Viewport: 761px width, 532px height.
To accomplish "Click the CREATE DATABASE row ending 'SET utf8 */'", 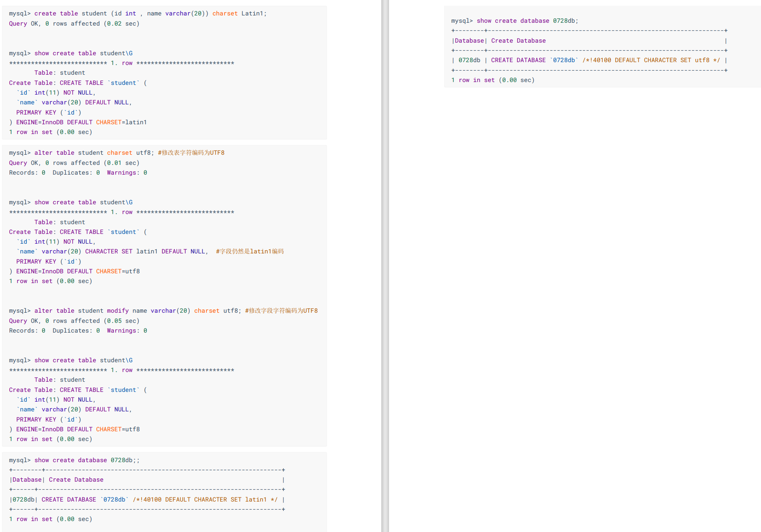I will [589, 60].
